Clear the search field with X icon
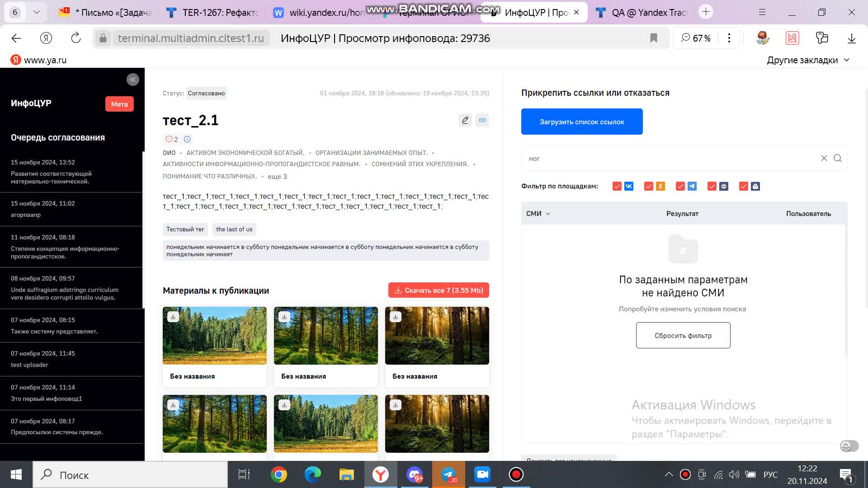Image resolution: width=868 pixels, height=488 pixels. [824, 158]
